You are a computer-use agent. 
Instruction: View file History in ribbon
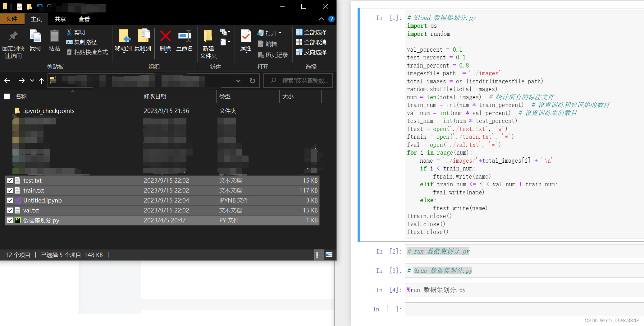point(273,55)
